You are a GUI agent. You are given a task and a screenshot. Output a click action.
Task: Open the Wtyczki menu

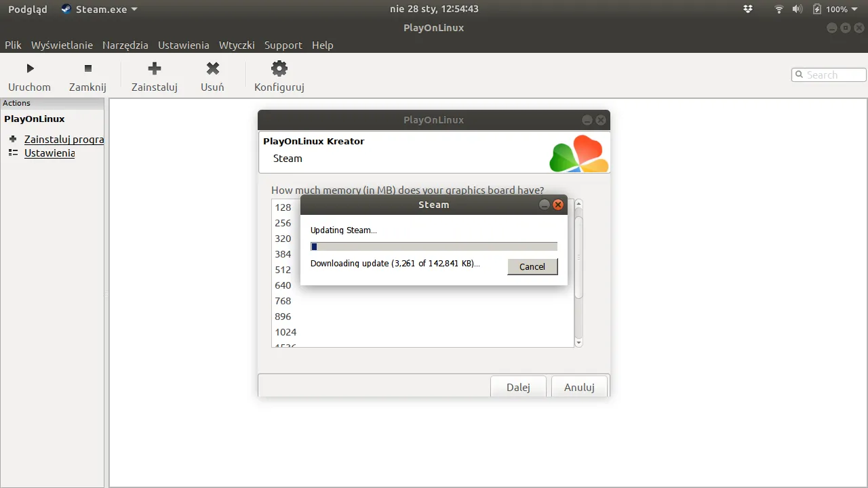click(237, 45)
